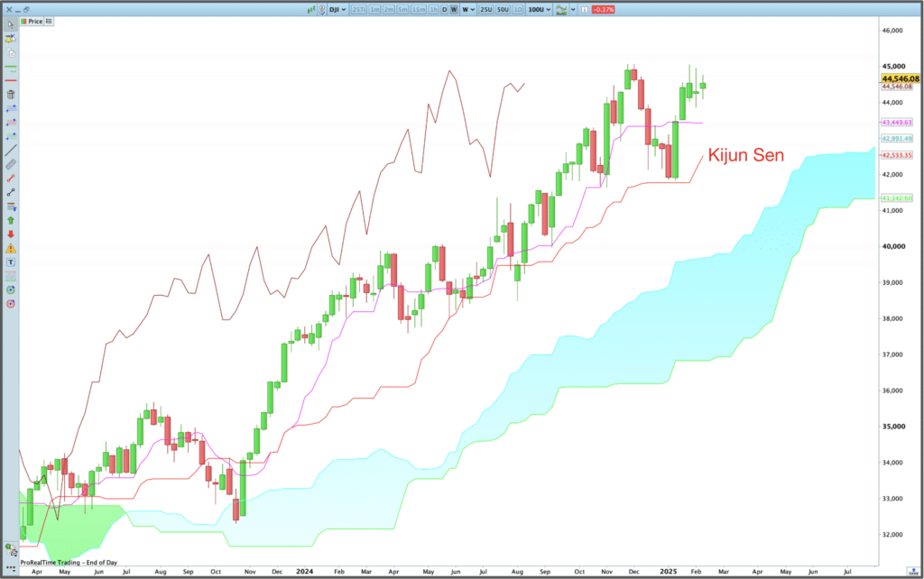
Task: Select the ruler measurement tool
Action: pyautogui.click(x=11, y=165)
